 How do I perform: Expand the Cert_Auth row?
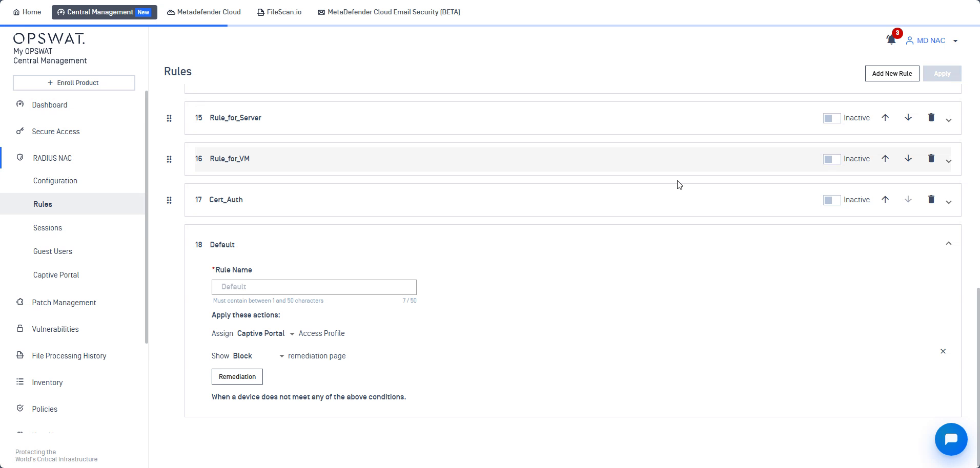pos(949,202)
